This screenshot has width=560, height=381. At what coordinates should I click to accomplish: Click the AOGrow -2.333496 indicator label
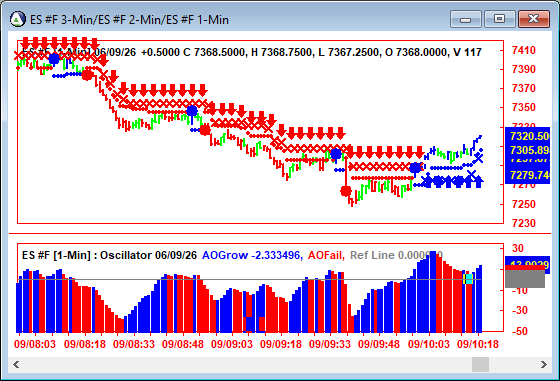point(252,255)
